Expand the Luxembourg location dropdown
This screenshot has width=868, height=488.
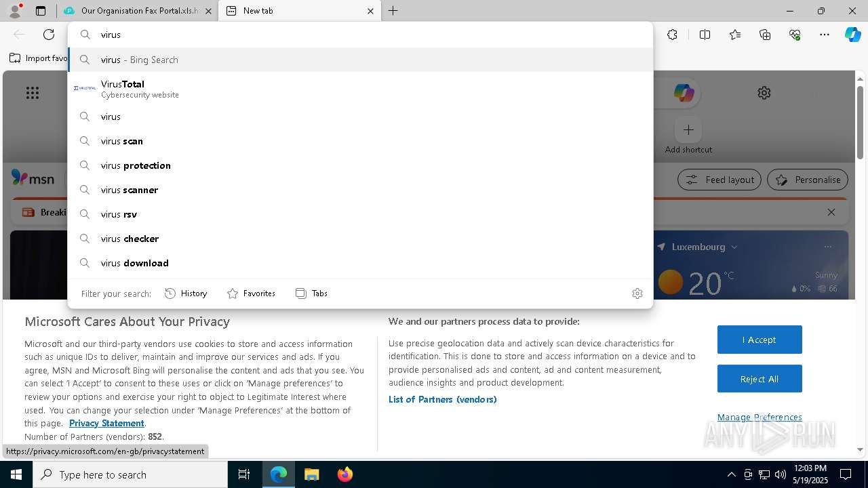point(734,247)
